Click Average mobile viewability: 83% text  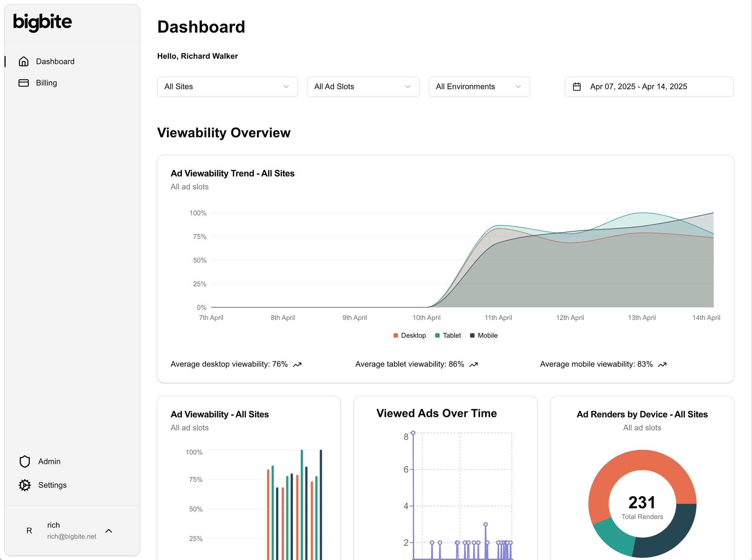(x=596, y=364)
